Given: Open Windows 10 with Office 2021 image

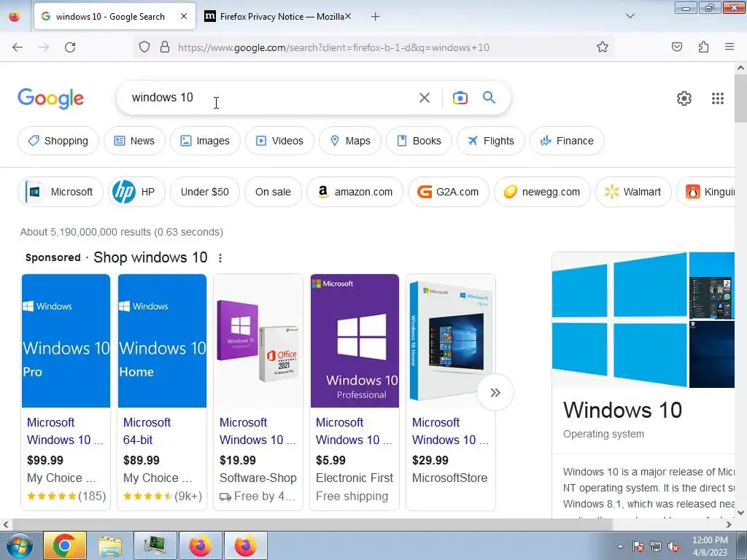Looking at the screenshot, I should pos(258,341).
